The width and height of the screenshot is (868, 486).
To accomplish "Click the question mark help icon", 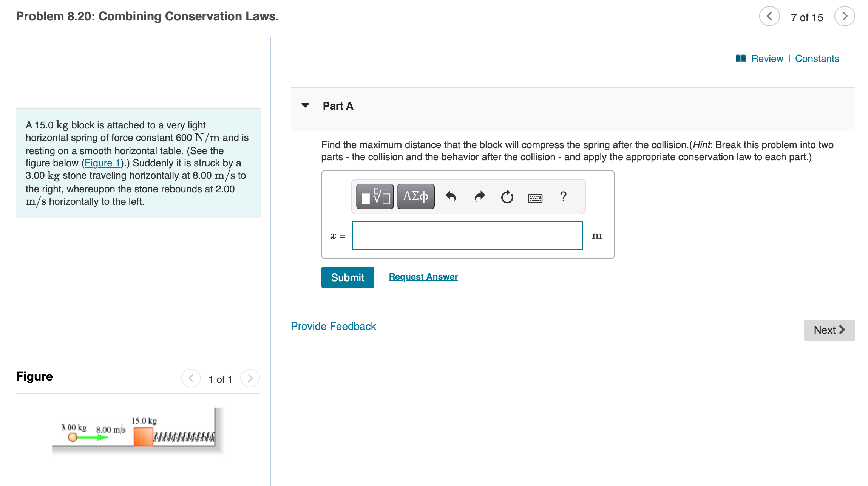I will point(563,197).
